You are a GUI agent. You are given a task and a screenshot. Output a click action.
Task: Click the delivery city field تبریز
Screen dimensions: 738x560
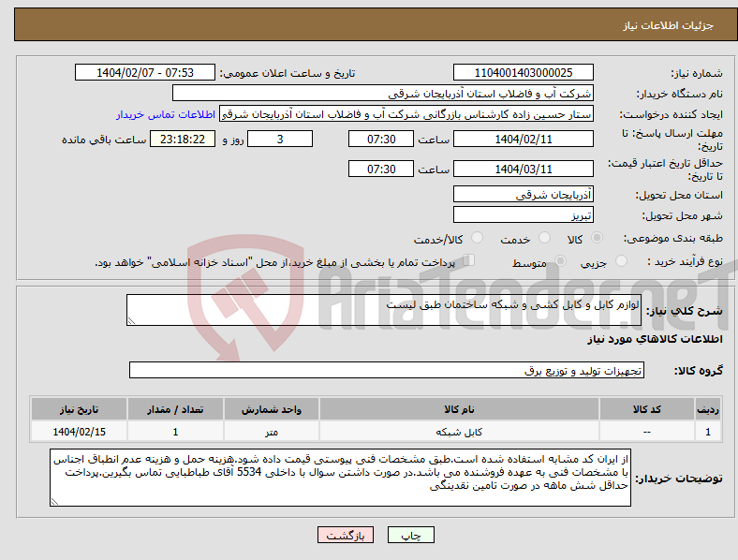523,214
